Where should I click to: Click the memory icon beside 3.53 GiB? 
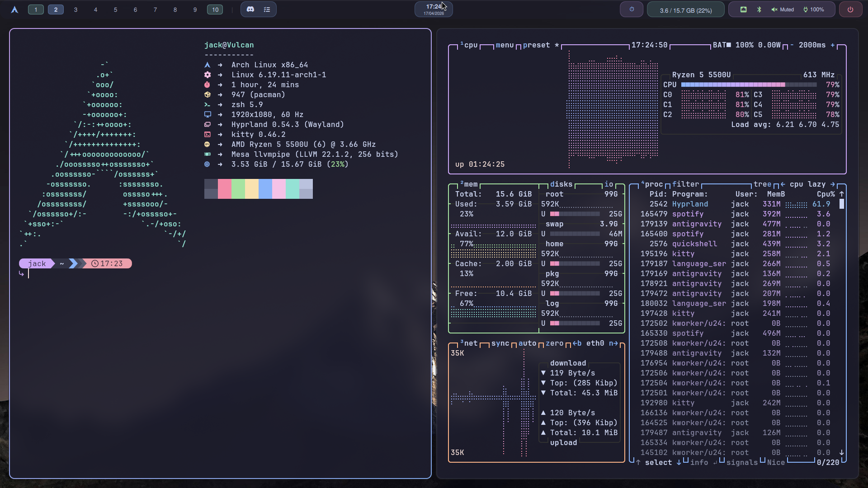pos(207,164)
